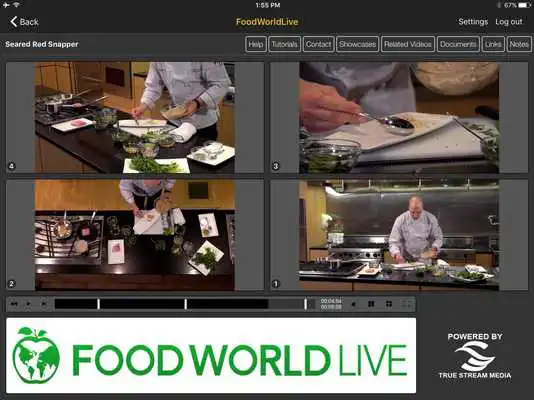Open the Showcases tab
Screen dimensions: 534x400
coord(358,44)
